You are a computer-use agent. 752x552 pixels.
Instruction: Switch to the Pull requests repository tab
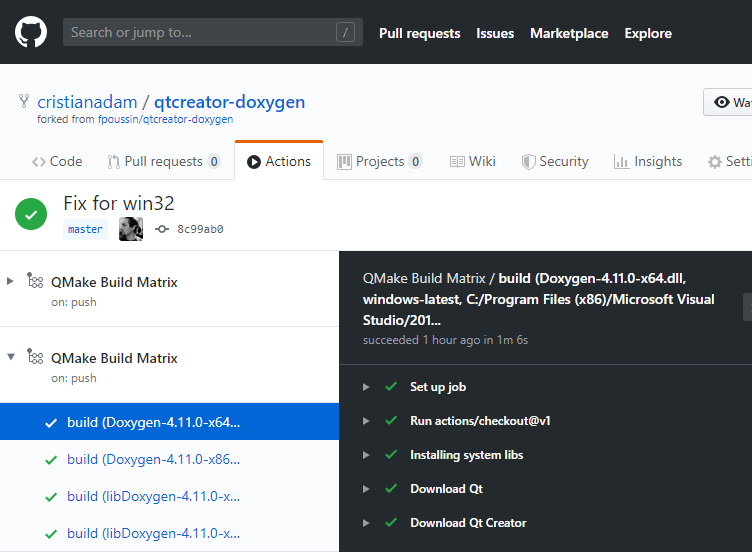coord(163,161)
